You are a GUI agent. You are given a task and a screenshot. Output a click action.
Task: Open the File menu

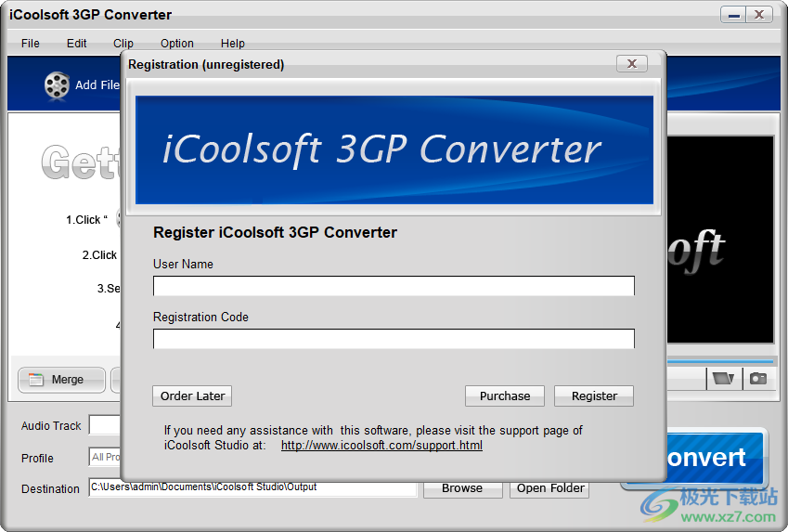pyautogui.click(x=30, y=44)
